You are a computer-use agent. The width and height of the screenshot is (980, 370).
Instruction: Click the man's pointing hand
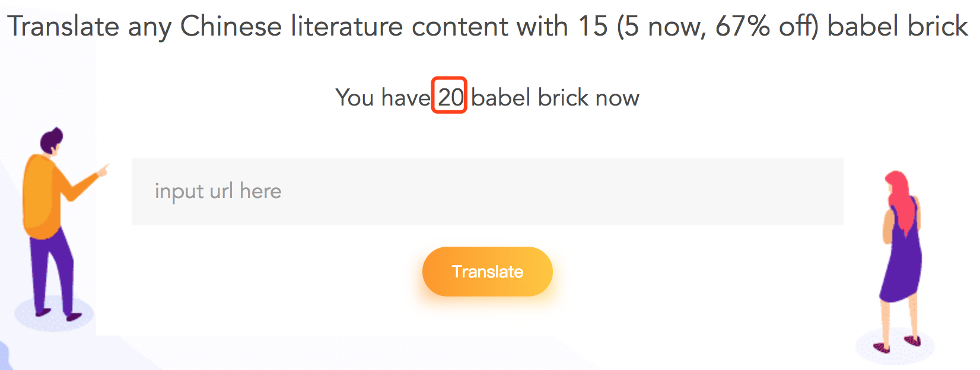point(103,171)
